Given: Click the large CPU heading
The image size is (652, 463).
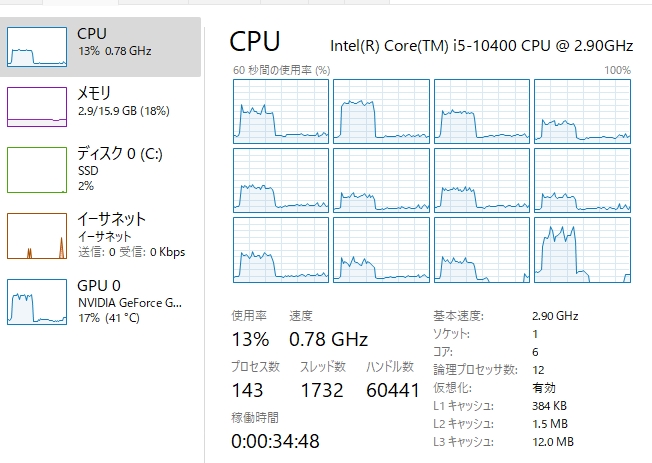Looking at the screenshot, I should pos(255,42).
